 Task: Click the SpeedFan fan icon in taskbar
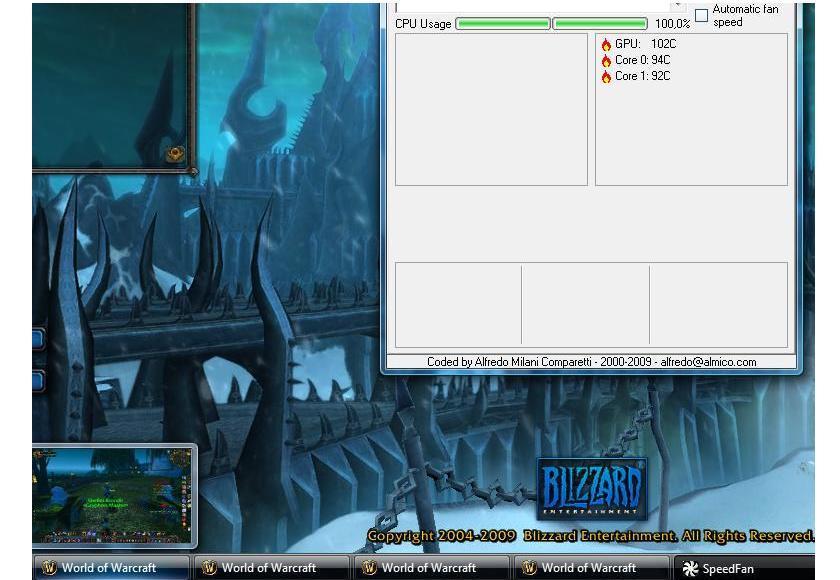[691, 568]
